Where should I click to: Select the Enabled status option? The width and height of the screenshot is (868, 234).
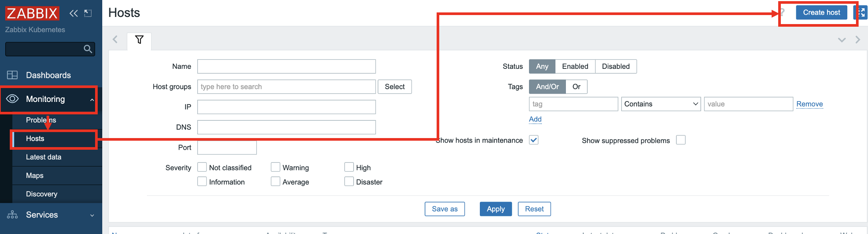tap(575, 66)
